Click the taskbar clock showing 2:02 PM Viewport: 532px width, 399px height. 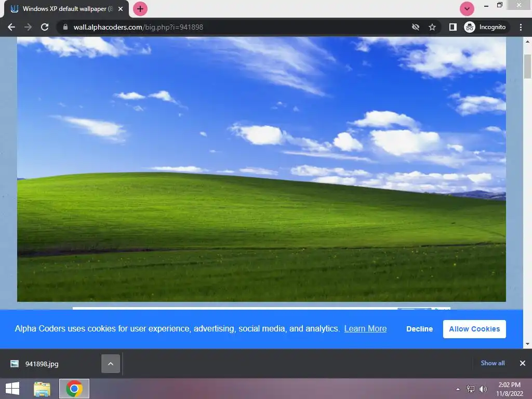click(x=510, y=389)
